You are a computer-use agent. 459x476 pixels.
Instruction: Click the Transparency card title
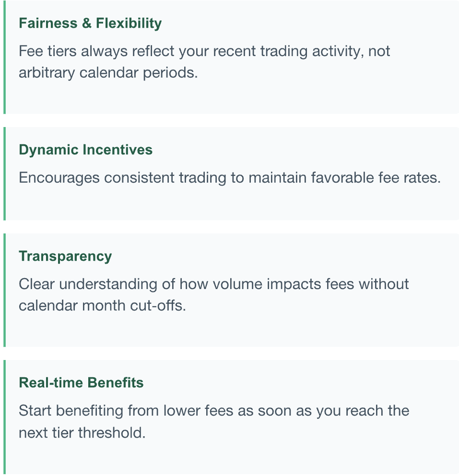(x=65, y=256)
